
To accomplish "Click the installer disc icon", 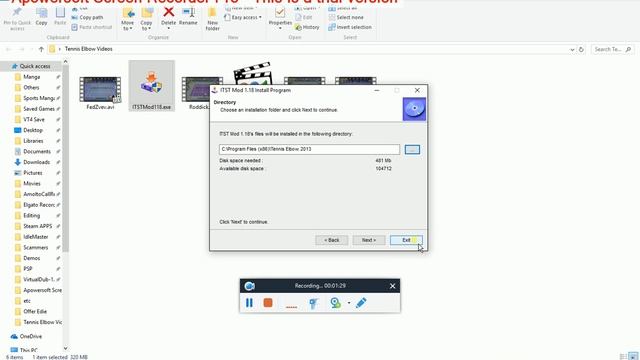I will [x=414, y=109].
